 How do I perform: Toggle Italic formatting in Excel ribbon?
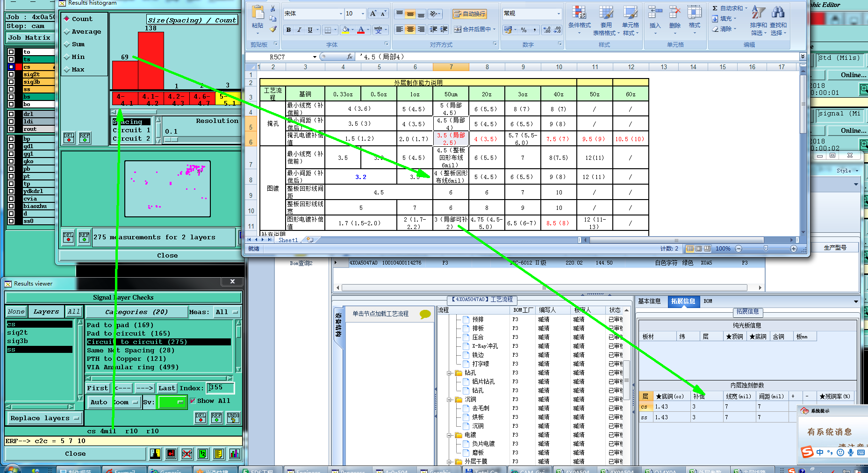coord(299,30)
